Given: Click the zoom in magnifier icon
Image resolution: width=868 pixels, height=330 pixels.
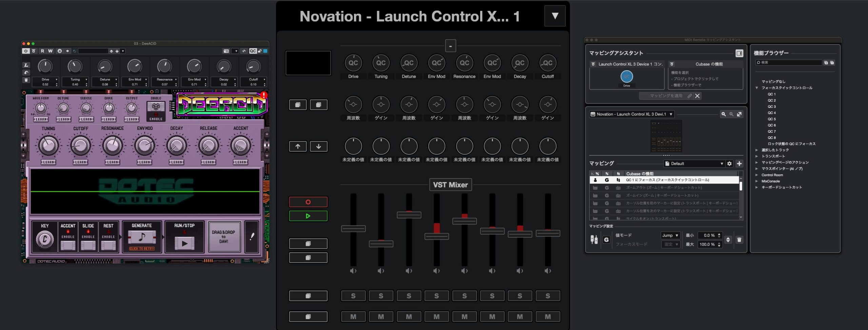Looking at the screenshot, I should tap(723, 114).
